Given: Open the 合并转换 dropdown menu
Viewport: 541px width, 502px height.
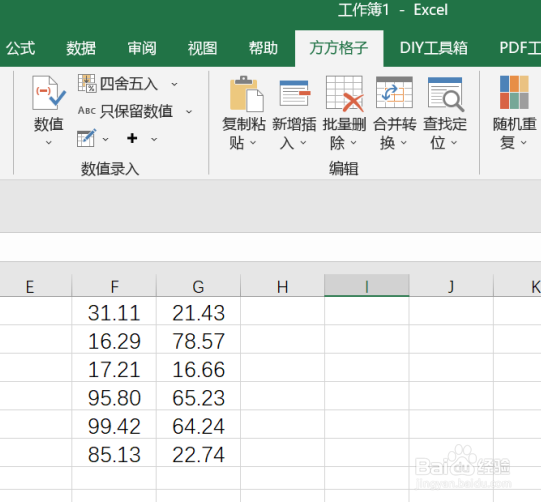Looking at the screenshot, I should tap(404, 142).
